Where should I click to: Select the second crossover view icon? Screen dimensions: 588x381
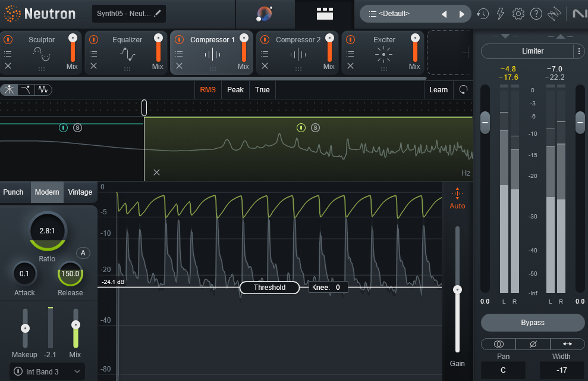click(x=26, y=90)
